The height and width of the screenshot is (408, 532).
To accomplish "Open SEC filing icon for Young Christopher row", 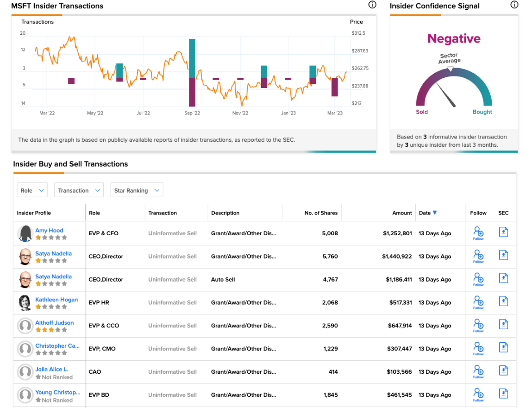I will (x=503, y=394).
